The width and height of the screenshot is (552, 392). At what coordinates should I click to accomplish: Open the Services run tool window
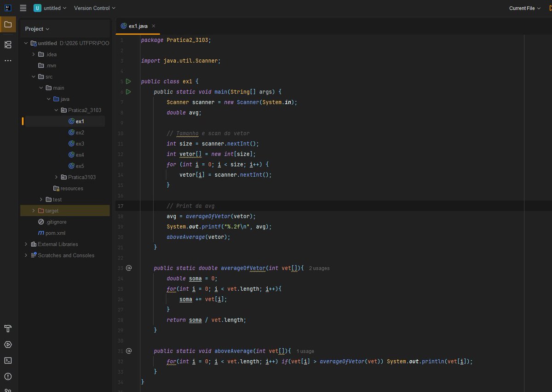[x=8, y=345]
